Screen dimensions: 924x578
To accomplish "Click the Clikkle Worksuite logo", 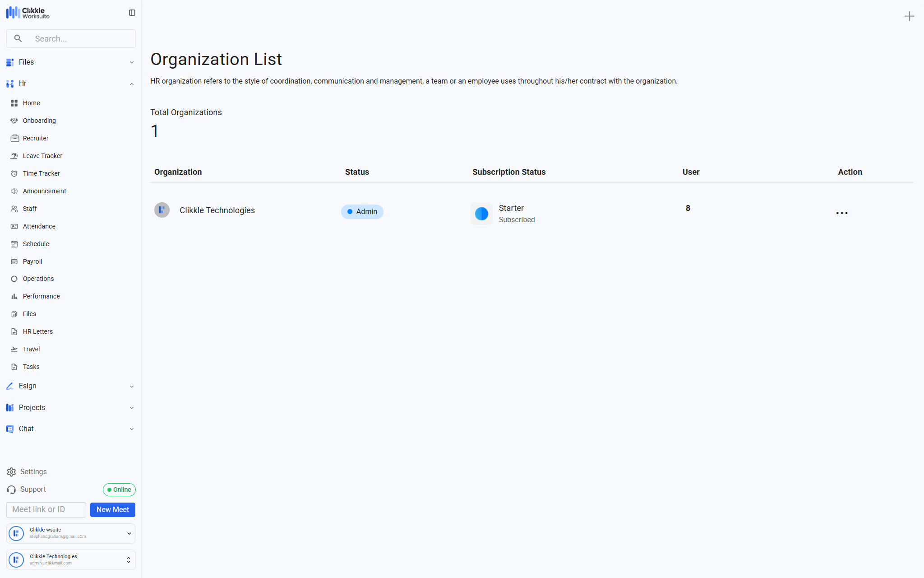I will point(28,13).
